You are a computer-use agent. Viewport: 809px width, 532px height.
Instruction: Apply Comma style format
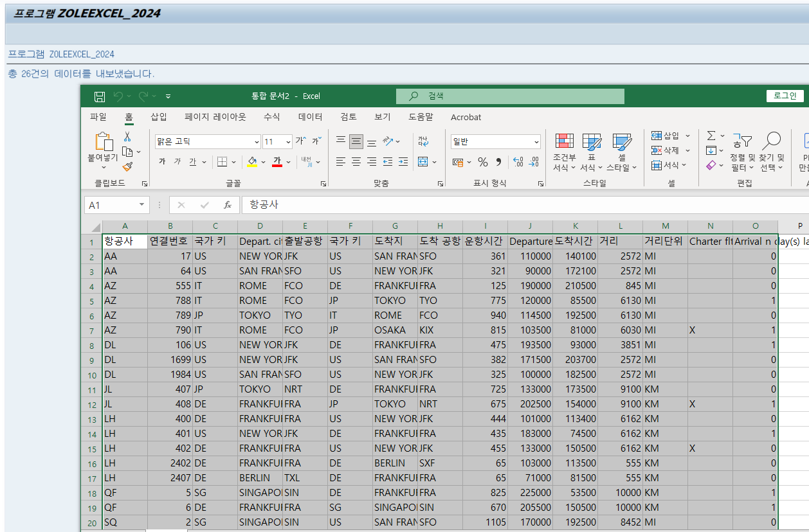click(x=498, y=162)
